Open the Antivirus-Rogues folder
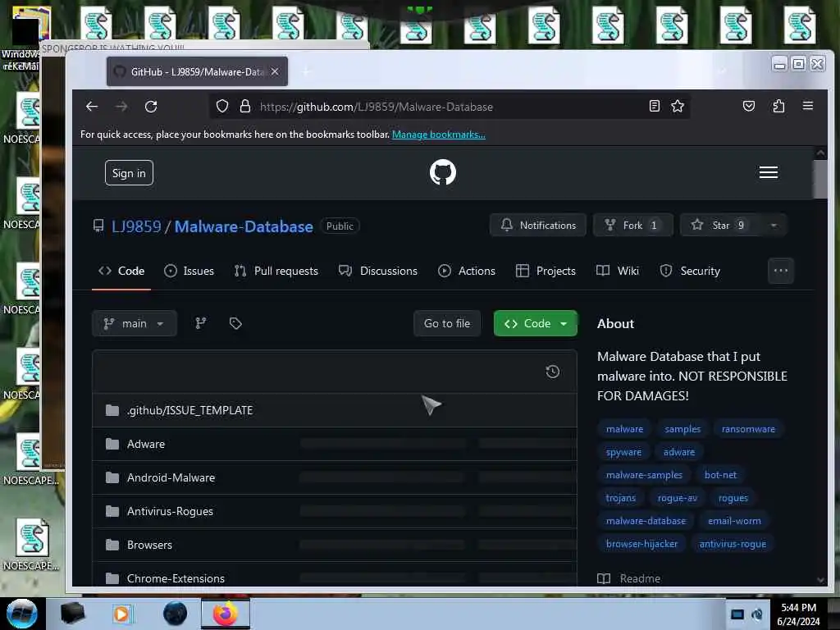The height and width of the screenshot is (630, 840). coord(170,512)
